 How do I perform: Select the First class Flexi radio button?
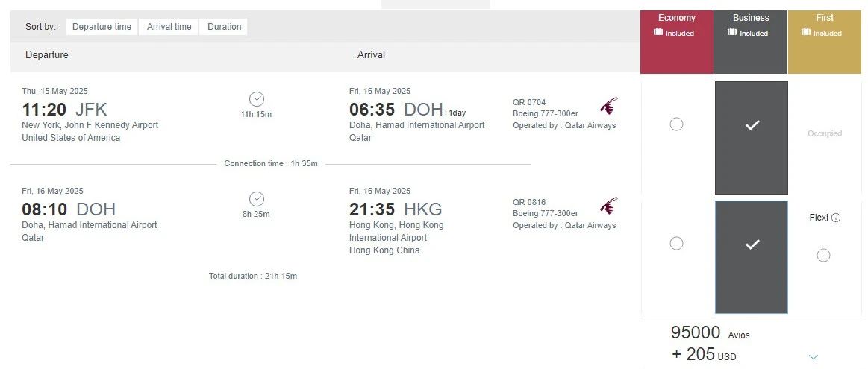[823, 256]
